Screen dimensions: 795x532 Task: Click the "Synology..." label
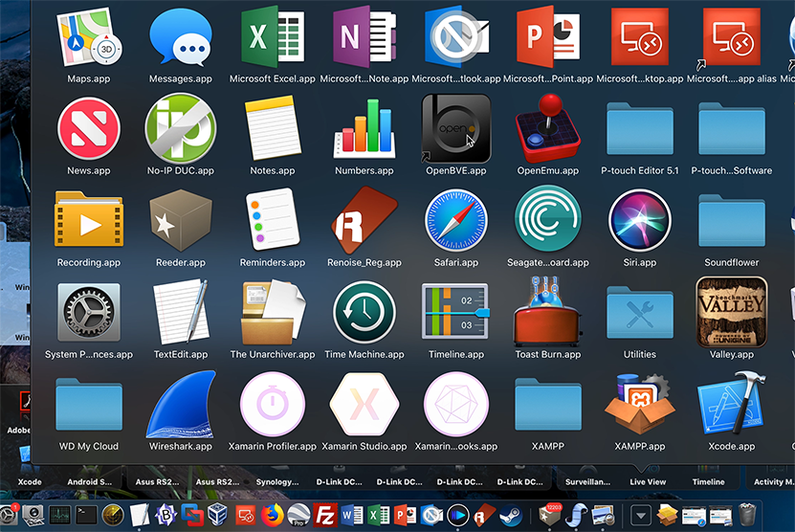pos(276,482)
